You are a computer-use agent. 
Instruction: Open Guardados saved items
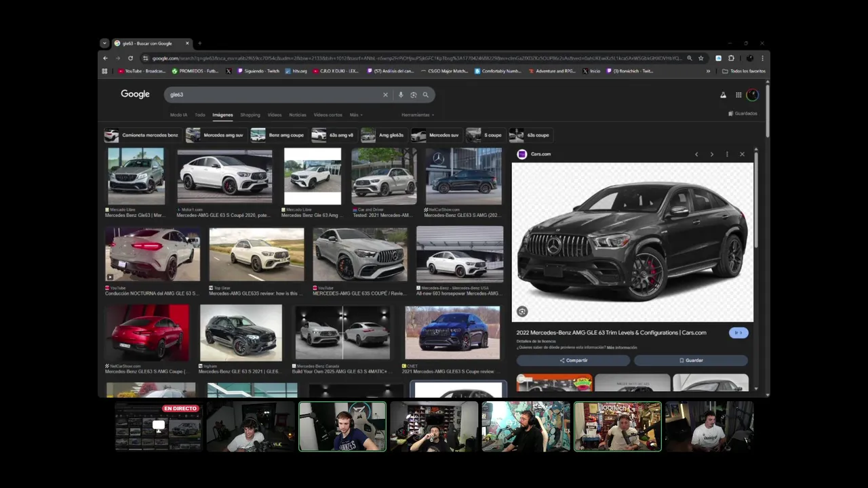click(743, 113)
